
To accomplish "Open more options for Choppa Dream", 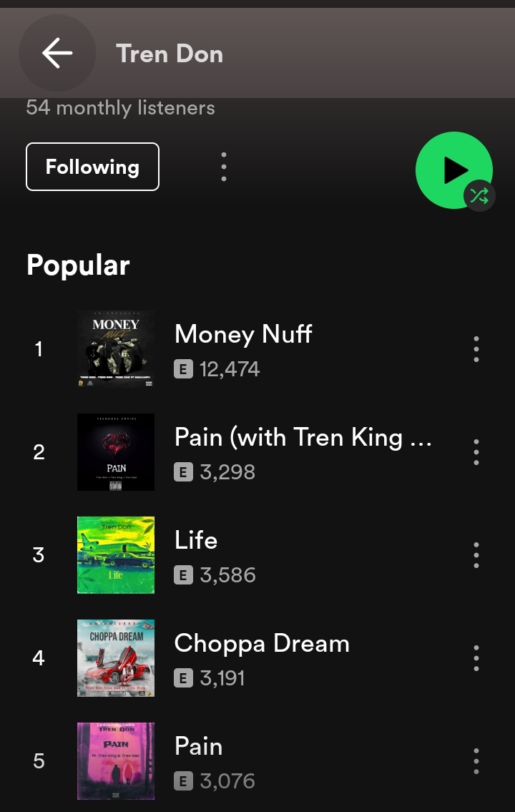I will [476, 658].
